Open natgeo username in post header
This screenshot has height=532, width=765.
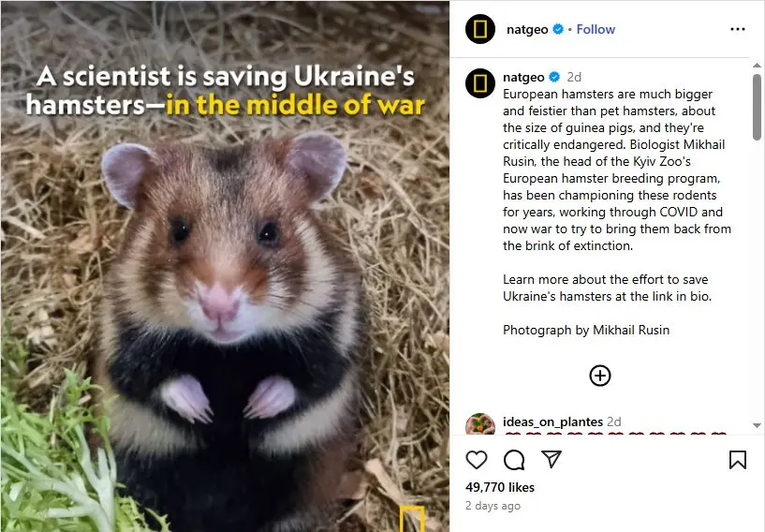527,29
